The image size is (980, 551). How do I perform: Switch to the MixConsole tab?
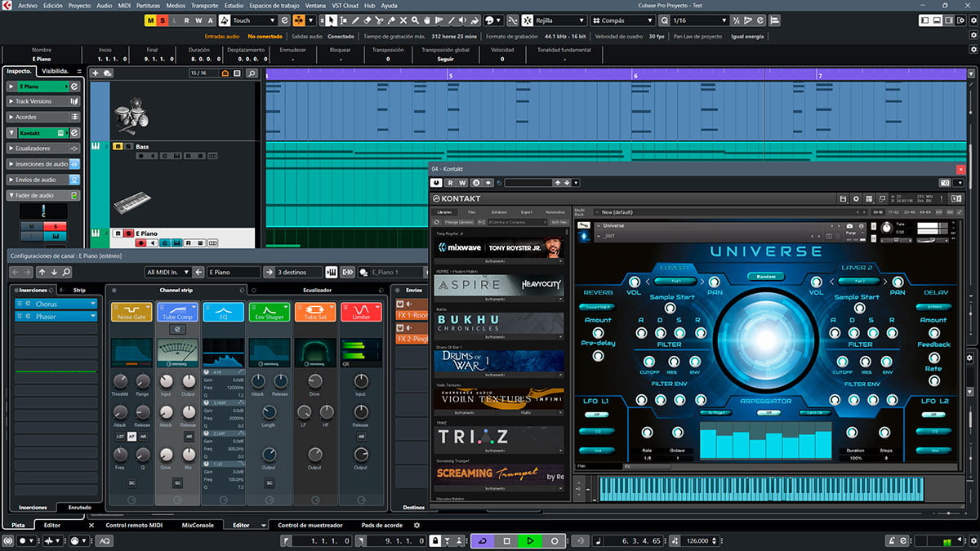[198, 526]
